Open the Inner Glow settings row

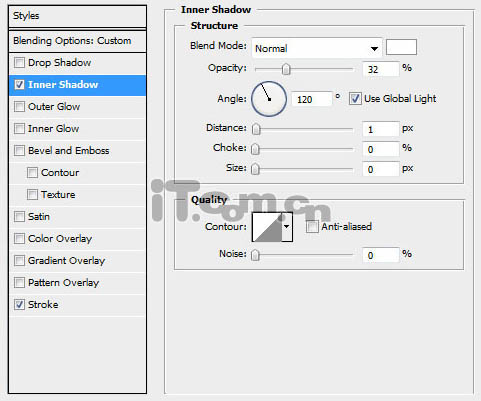[77, 129]
